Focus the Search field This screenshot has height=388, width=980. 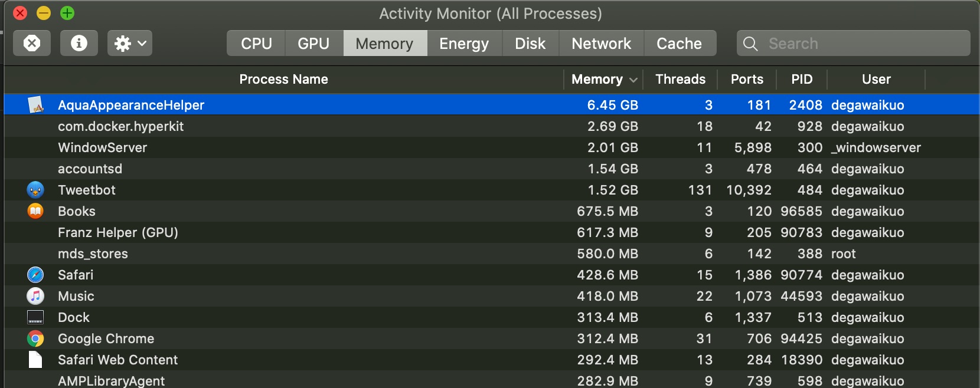[x=853, y=44]
